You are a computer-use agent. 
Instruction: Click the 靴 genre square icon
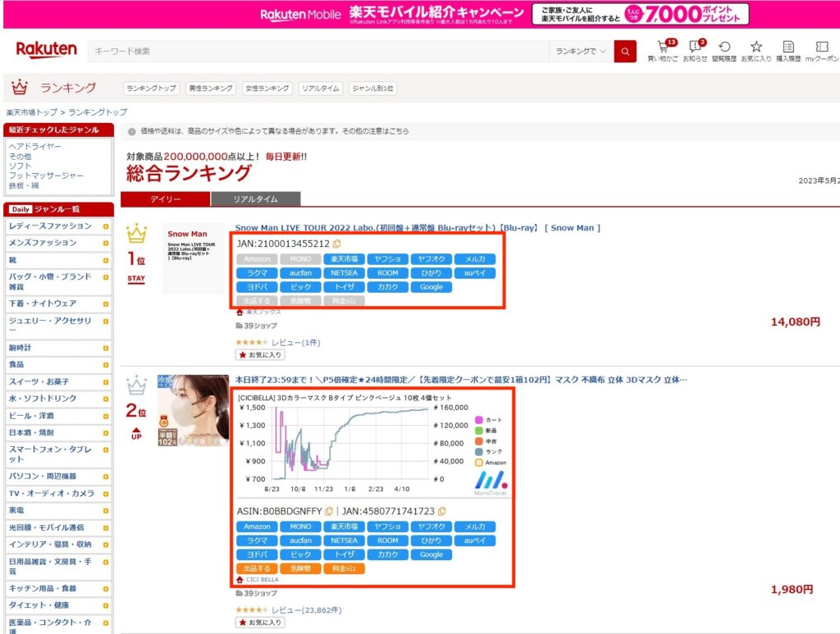[x=106, y=260]
